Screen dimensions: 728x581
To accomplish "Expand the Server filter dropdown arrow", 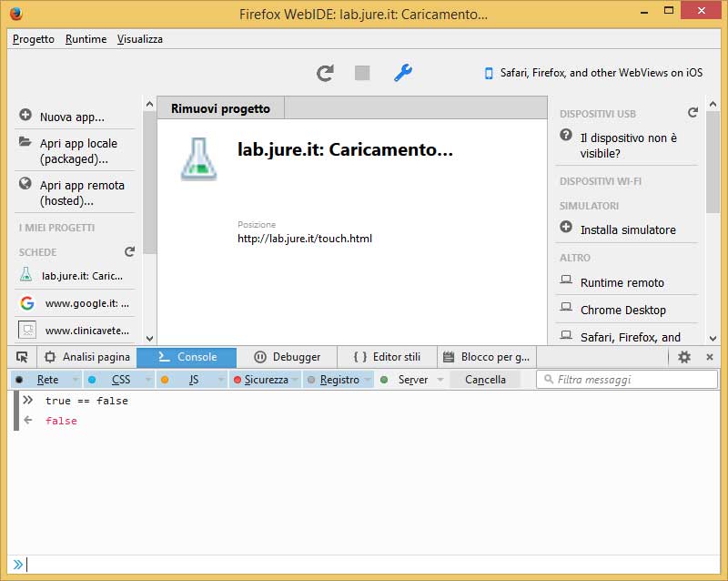I will (x=440, y=380).
